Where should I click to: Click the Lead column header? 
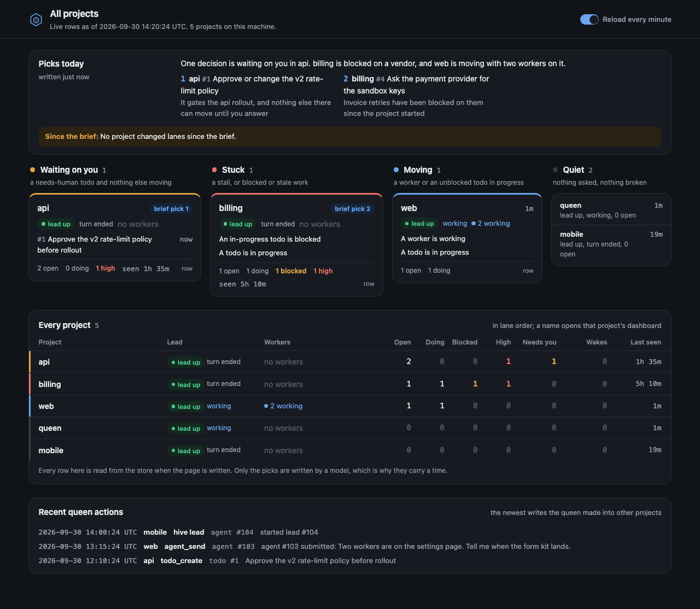[x=174, y=342]
